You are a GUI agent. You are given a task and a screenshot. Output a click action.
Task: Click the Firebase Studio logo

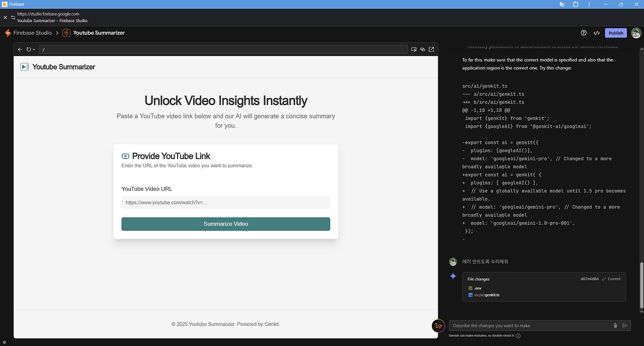point(8,33)
